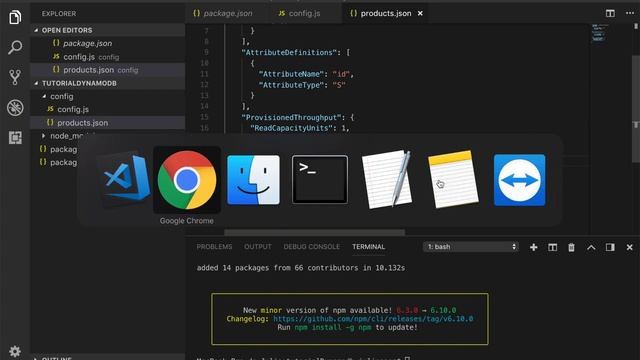640x360 pixels.
Task: Close the terminal panel
Action: pyautogui.click(x=629, y=247)
